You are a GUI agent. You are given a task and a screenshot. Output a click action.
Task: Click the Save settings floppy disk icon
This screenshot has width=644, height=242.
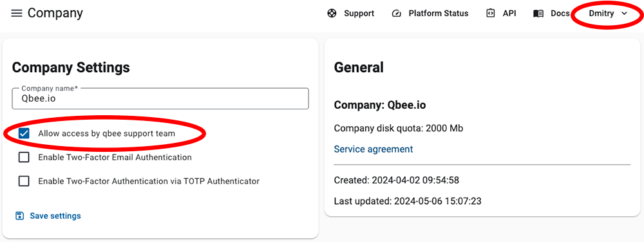19,216
